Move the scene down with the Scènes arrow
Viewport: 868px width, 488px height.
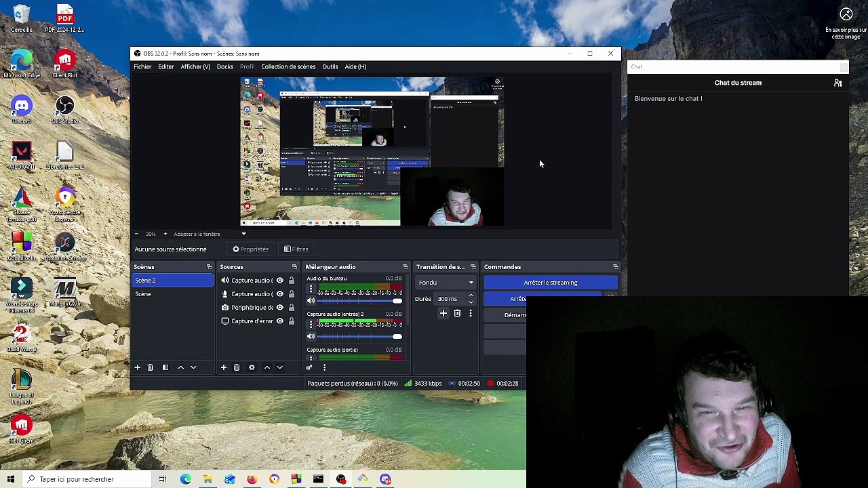pyautogui.click(x=193, y=367)
